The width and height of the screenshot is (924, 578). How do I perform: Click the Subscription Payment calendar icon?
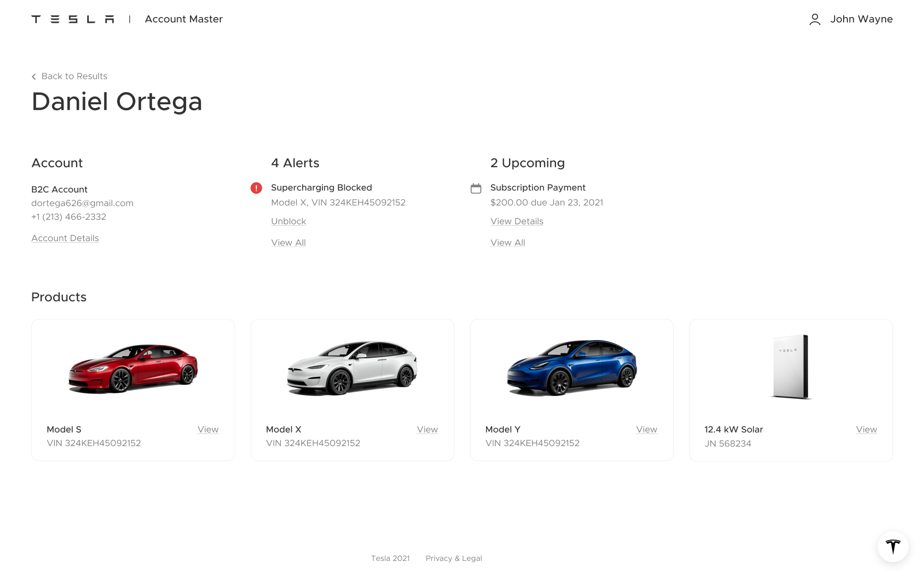[x=476, y=188]
